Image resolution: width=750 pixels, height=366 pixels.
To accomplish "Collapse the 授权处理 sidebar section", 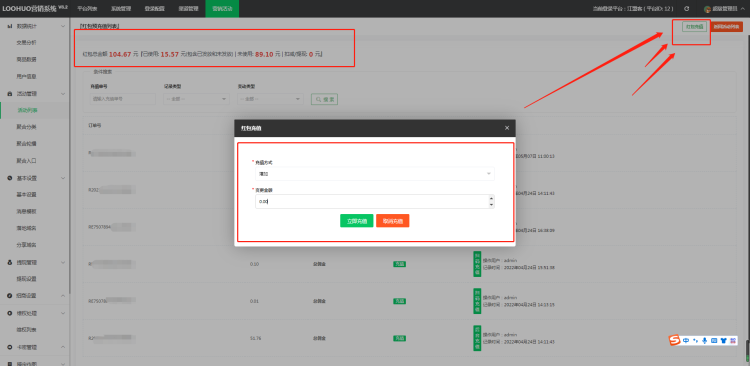I will (63, 313).
